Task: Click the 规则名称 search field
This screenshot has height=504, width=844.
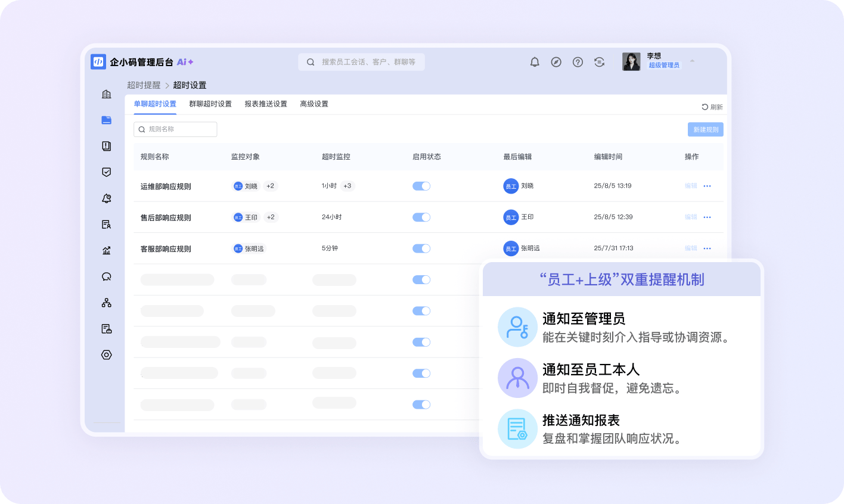Action: click(176, 129)
